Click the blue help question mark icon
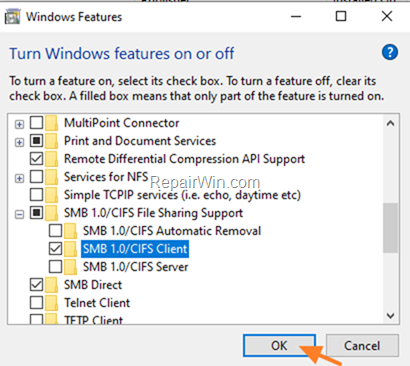 [390, 52]
